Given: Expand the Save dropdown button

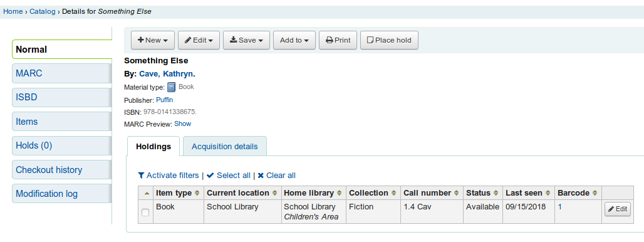Looking at the screenshot, I should (x=246, y=40).
